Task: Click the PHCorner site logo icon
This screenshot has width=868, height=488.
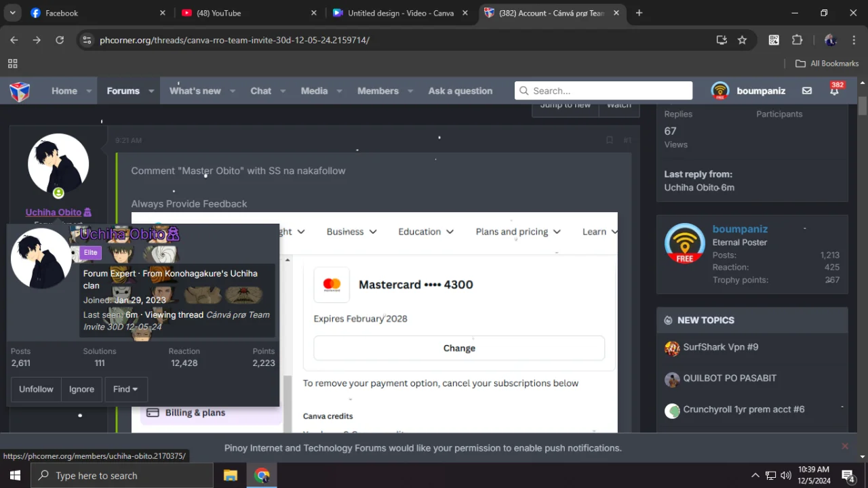Action: coord(20,91)
